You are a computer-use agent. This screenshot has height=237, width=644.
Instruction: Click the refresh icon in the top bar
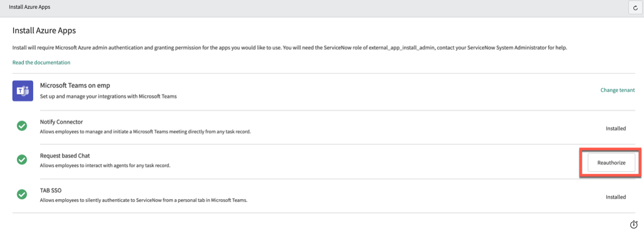(x=636, y=7)
